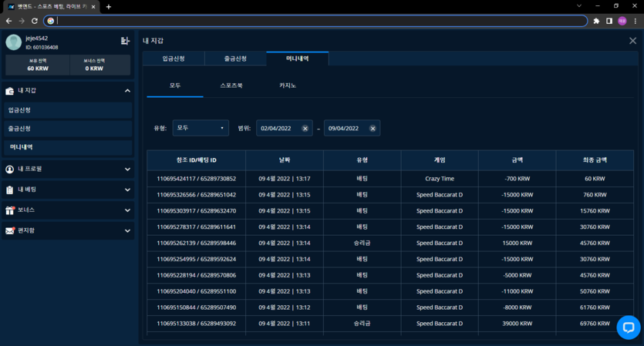This screenshot has width=644, height=346.
Task: Close the current browser tab
Action: (x=93, y=7)
